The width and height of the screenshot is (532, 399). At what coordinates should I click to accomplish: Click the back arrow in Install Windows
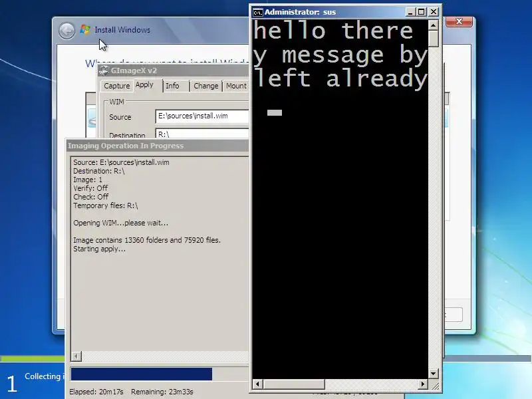click(x=67, y=31)
